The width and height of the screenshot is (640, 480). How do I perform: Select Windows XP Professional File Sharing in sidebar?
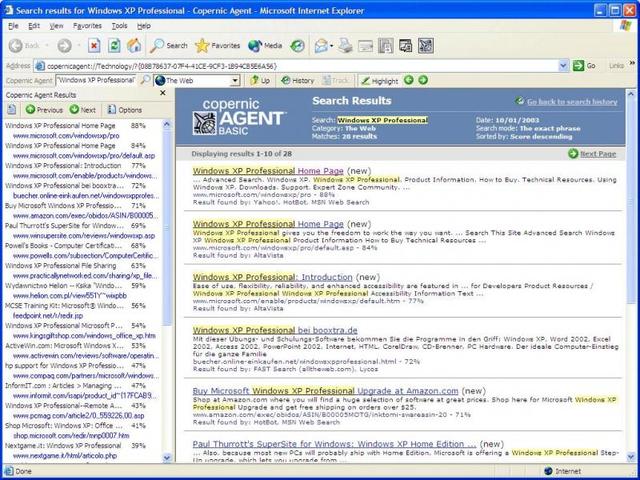tap(60, 266)
